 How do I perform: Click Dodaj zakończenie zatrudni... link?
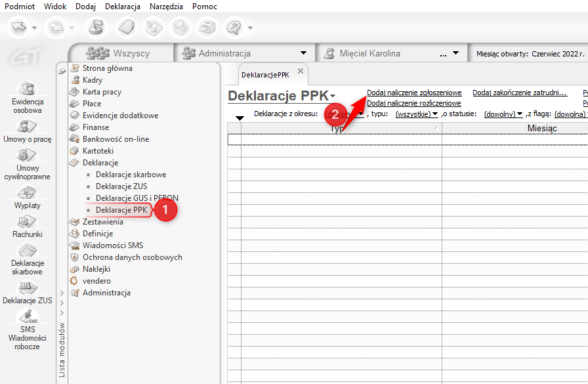tap(520, 93)
